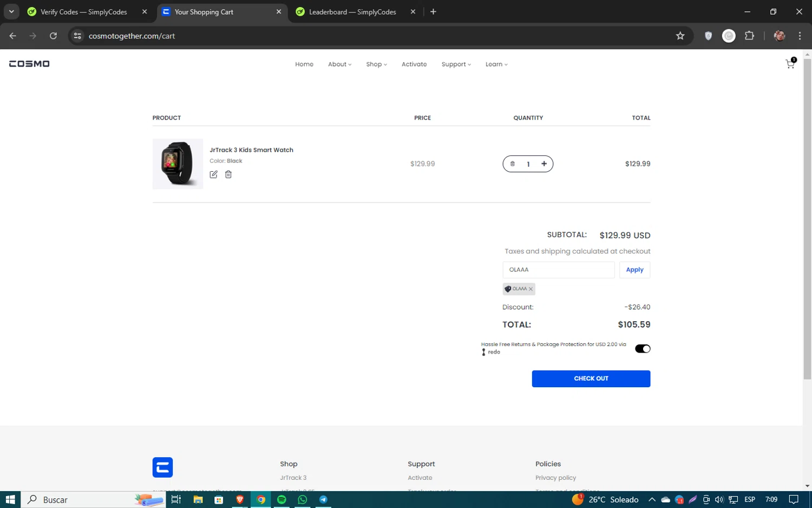
Task: Click the smart watch product thumbnail
Action: [x=178, y=164]
